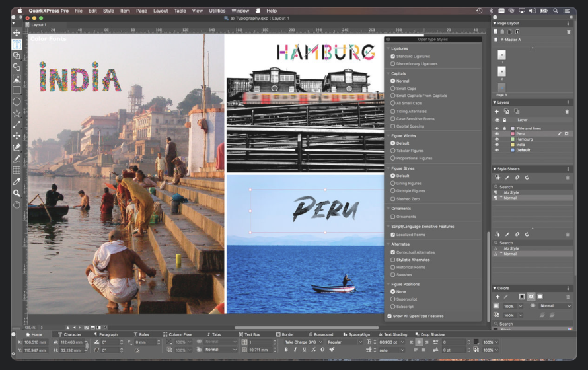
Task: Open the Utilities menu
Action: point(217,11)
